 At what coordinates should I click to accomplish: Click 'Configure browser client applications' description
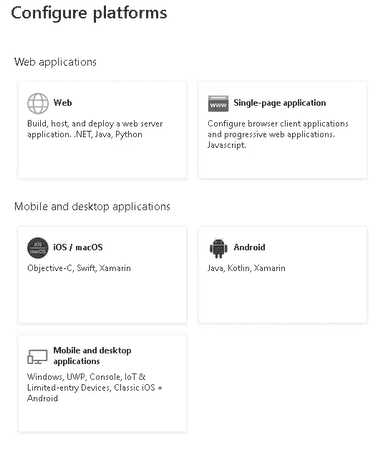278,134
